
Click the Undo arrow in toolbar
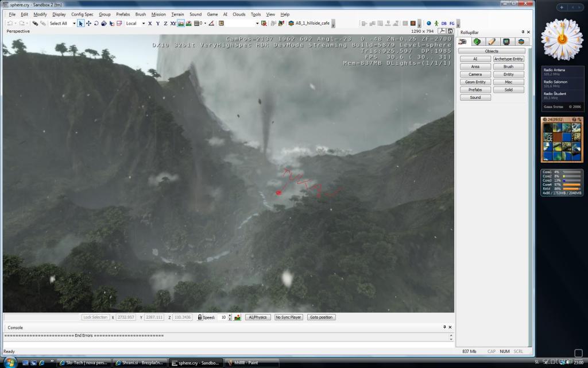click(10, 23)
